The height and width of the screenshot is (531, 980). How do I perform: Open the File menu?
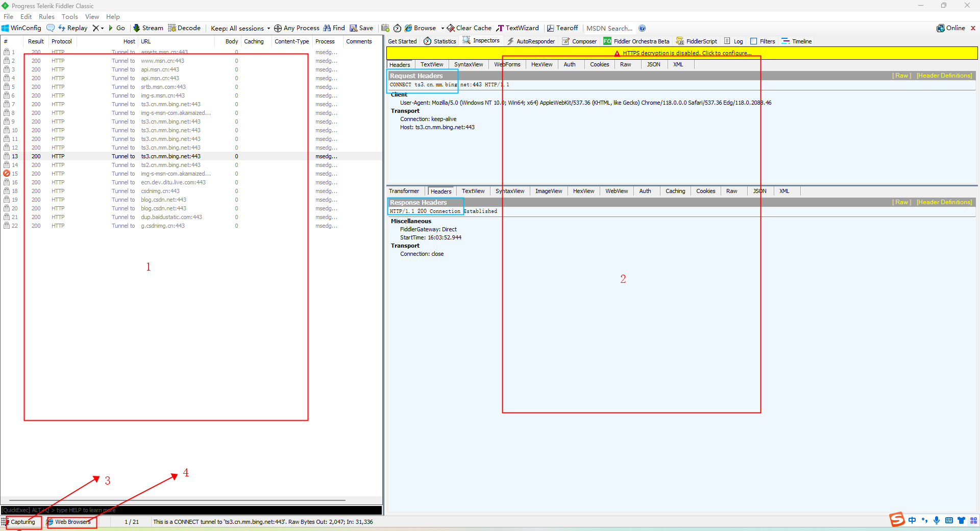tap(9, 16)
